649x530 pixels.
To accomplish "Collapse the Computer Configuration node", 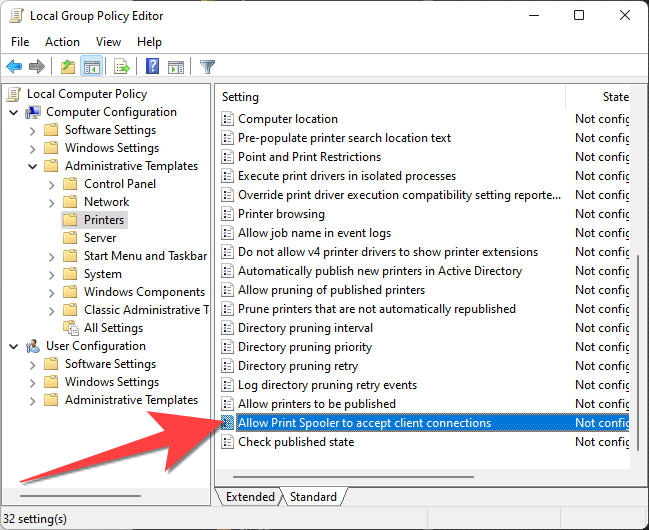I will 13,112.
